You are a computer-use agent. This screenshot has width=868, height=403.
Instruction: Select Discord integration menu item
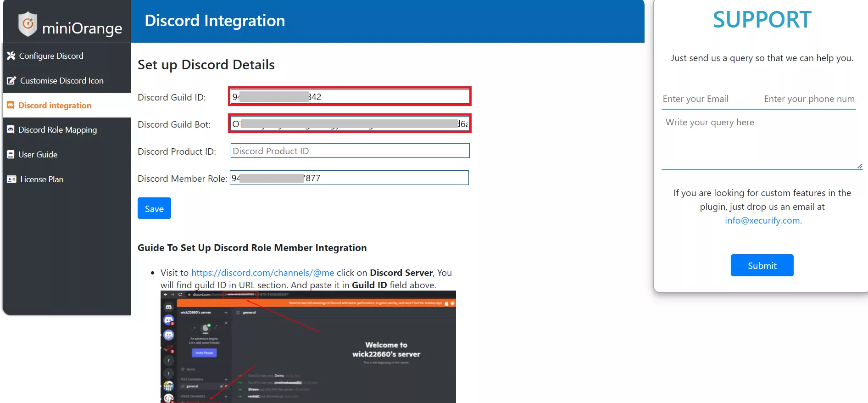coord(67,105)
